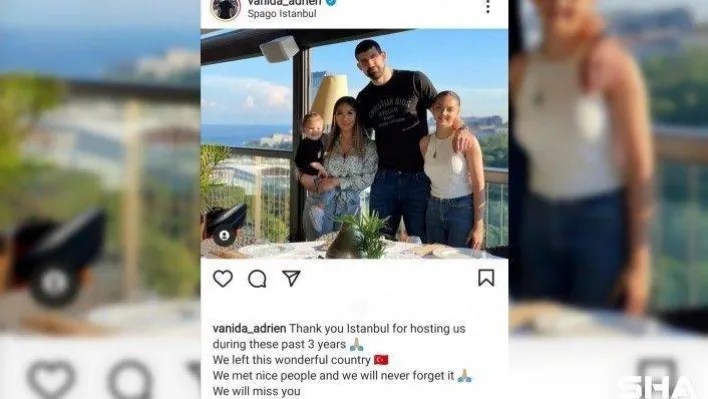This screenshot has width=708, height=399.
Task: Open the vanida_adrien username in the post header
Action: point(284,2)
